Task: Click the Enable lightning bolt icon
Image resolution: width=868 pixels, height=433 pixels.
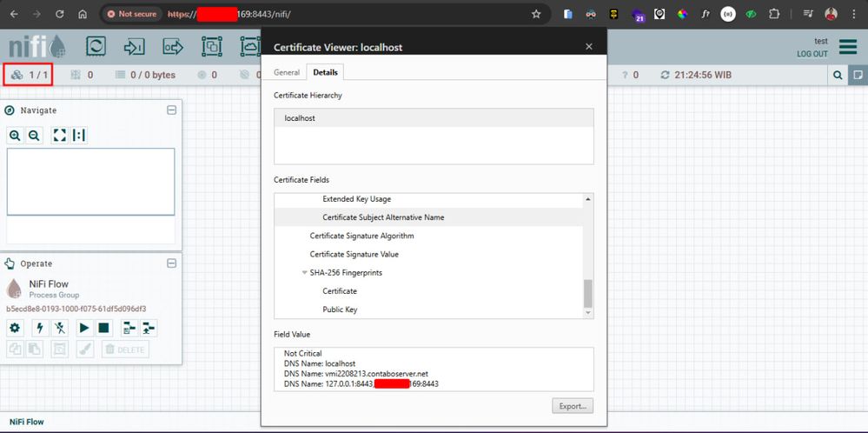Action: pos(40,328)
